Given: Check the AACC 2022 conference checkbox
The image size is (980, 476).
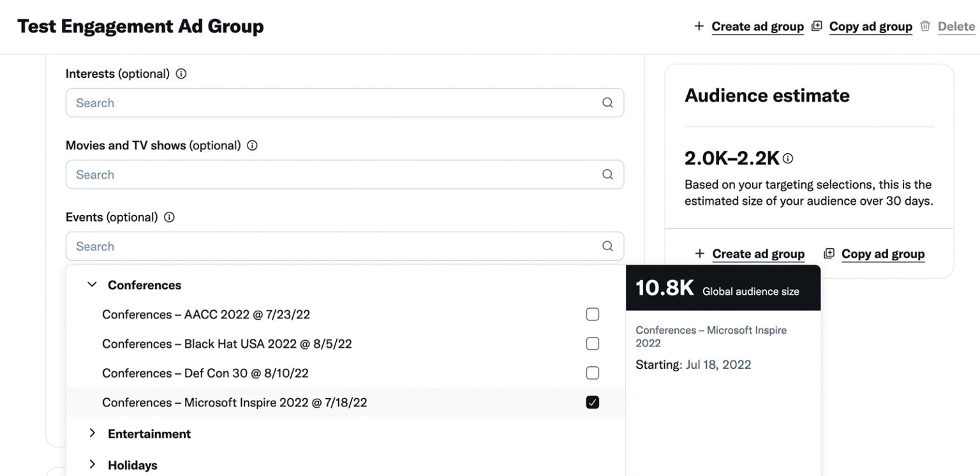Looking at the screenshot, I should (592, 313).
